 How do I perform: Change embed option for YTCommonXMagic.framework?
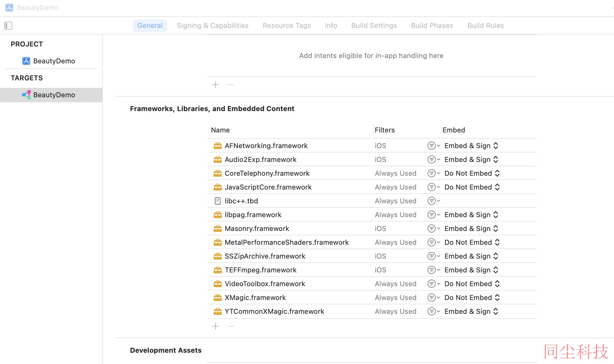[x=471, y=311]
